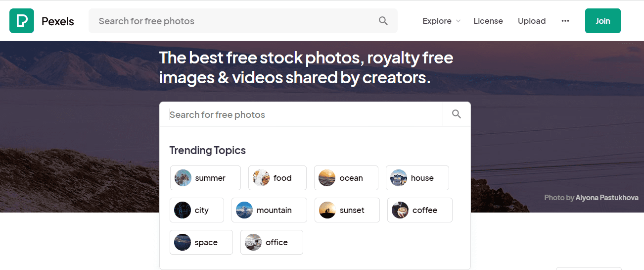644x270 pixels.
Task: Choose the city trending topic
Action: click(x=197, y=210)
